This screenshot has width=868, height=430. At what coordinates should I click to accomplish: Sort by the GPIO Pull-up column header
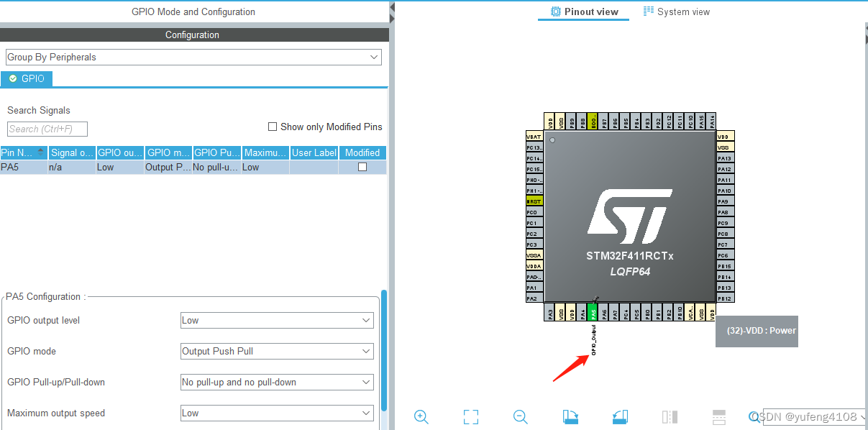tap(217, 152)
